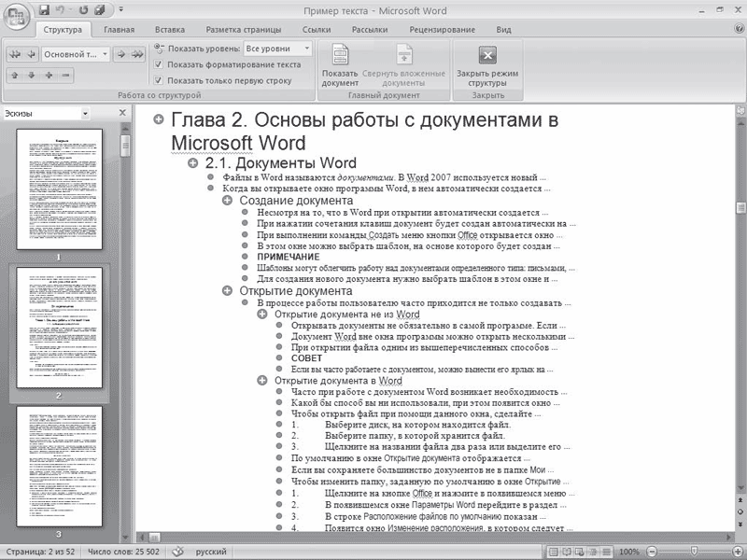Screen dimensions: 747x560
Task: Switch to Draft view icon
Action: [606, 552]
